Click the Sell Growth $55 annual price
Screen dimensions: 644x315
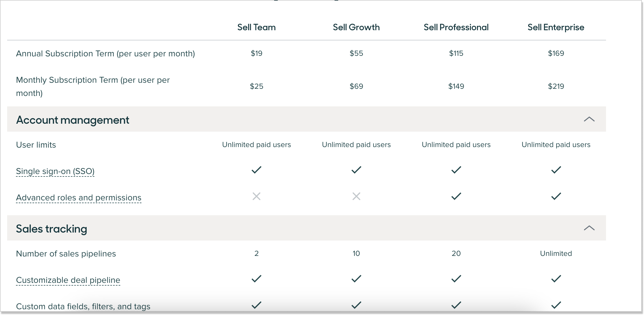pyautogui.click(x=356, y=53)
